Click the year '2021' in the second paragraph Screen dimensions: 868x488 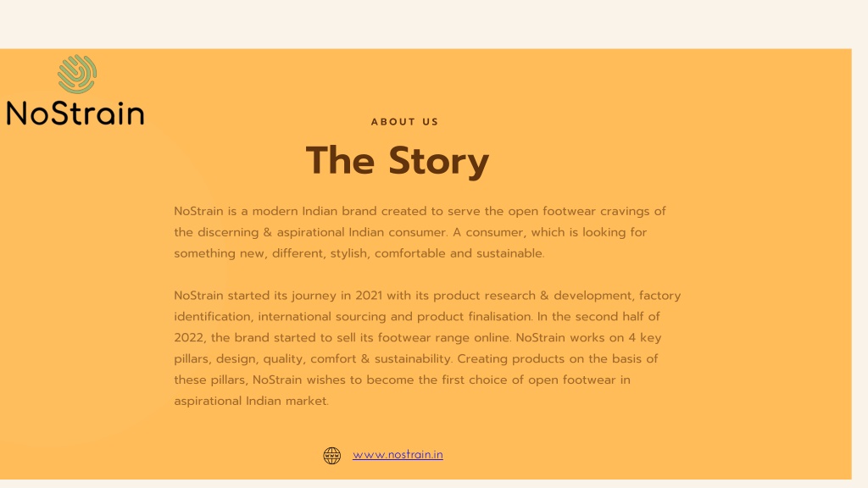click(x=369, y=296)
